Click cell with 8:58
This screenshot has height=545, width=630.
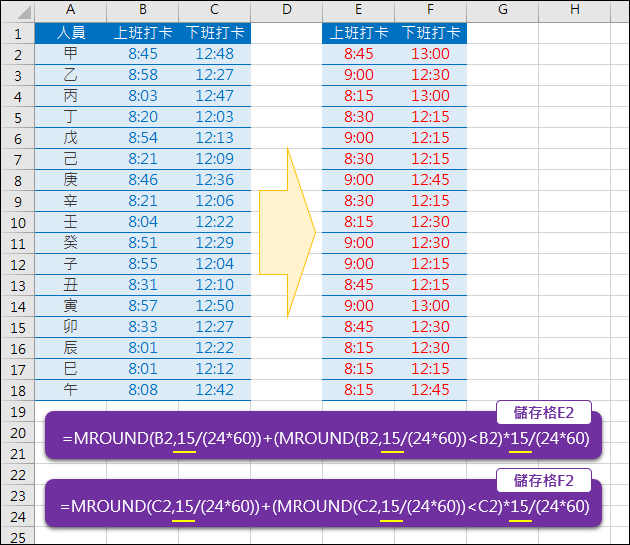(x=143, y=75)
